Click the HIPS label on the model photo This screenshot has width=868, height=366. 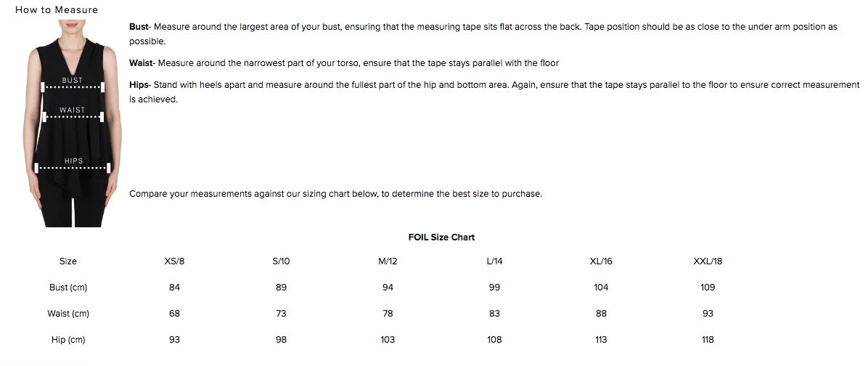(x=73, y=161)
